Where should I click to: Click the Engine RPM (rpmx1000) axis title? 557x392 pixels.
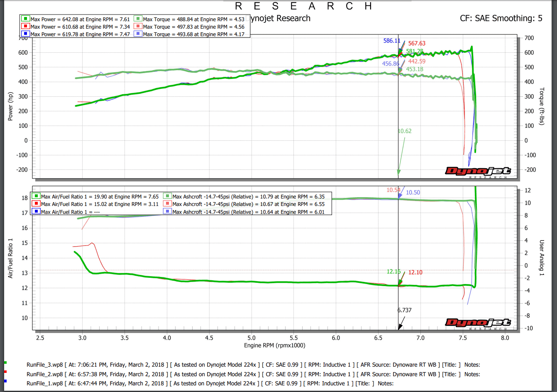point(275,345)
